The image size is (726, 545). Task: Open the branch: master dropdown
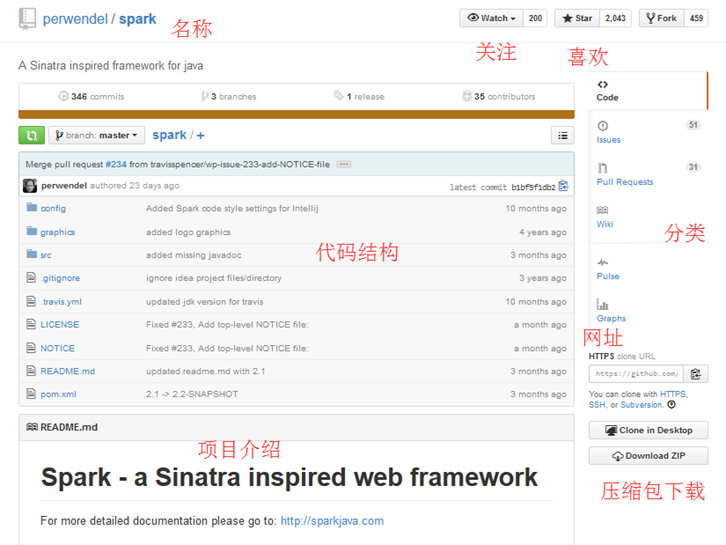[97, 135]
